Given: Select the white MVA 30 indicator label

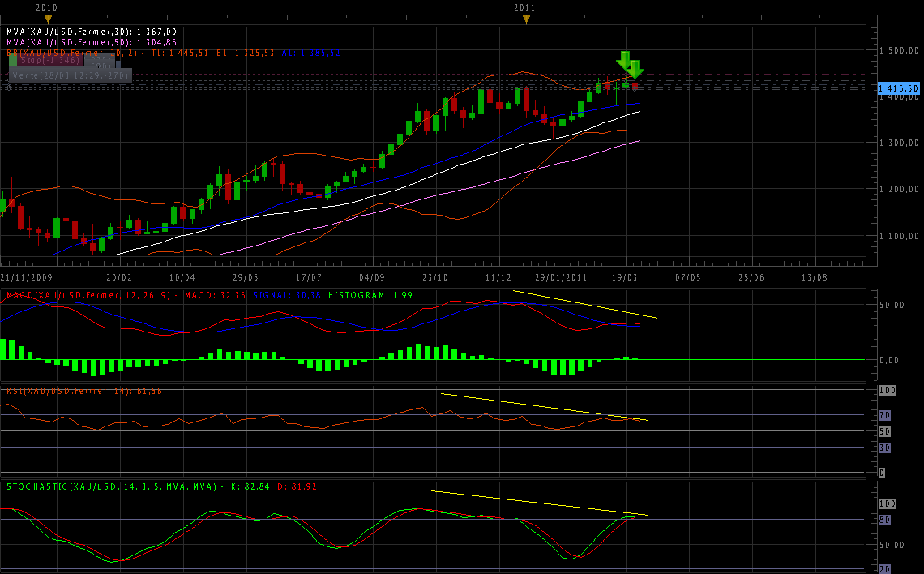Looking at the screenshot, I should [91, 31].
